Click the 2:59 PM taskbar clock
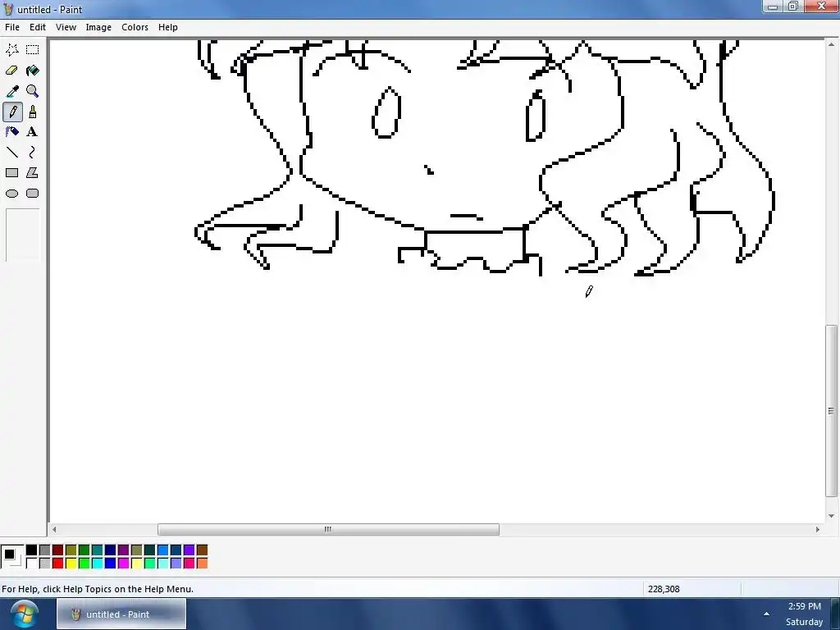This screenshot has width=840, height=630. pos(804,606)
